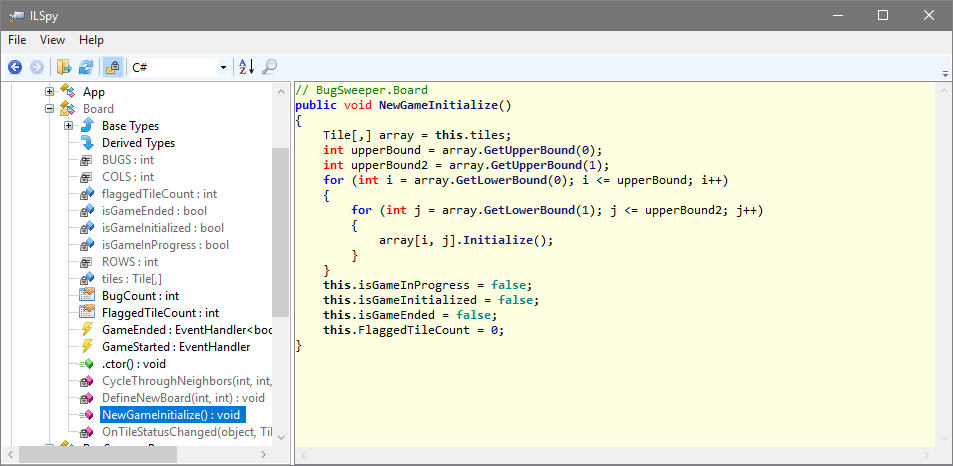The image size is (953, 466).
Task: Click the tree panel horizontal scrollbar thumb
Action: tap(98, 454)
